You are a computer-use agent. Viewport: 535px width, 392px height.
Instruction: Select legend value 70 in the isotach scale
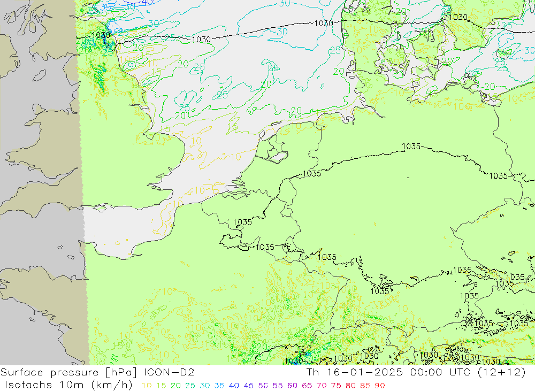pyautogui.click(x=322, y=386)
